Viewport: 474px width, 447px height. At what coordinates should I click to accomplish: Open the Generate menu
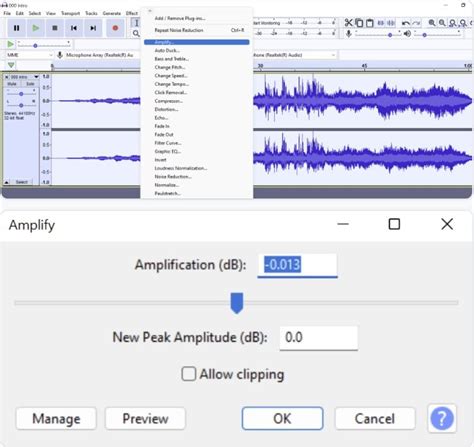pyautogui.click(x=112, y=13)
